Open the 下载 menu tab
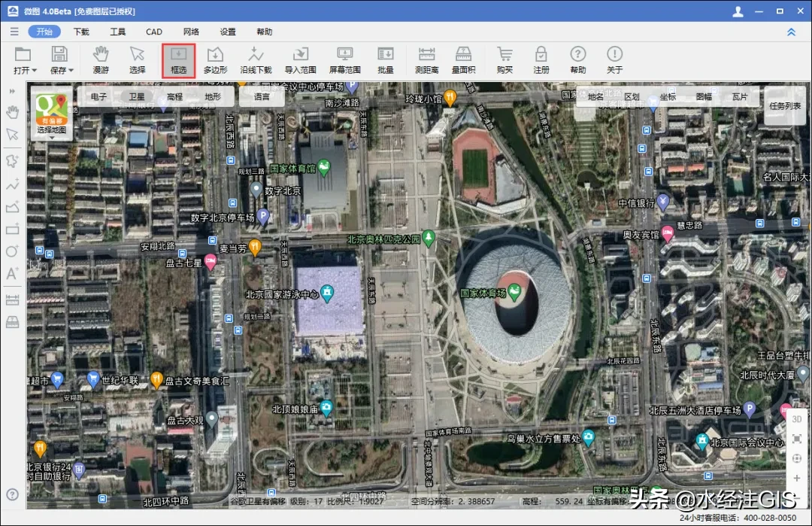The width and height of the screenshot is (812, 526). 81,32
